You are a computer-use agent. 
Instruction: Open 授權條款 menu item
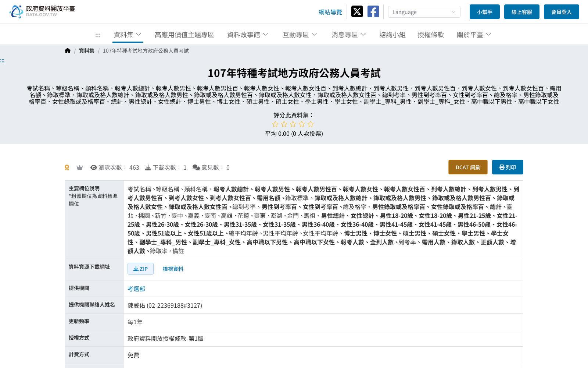pyautogui.click(x=431, y=35)
